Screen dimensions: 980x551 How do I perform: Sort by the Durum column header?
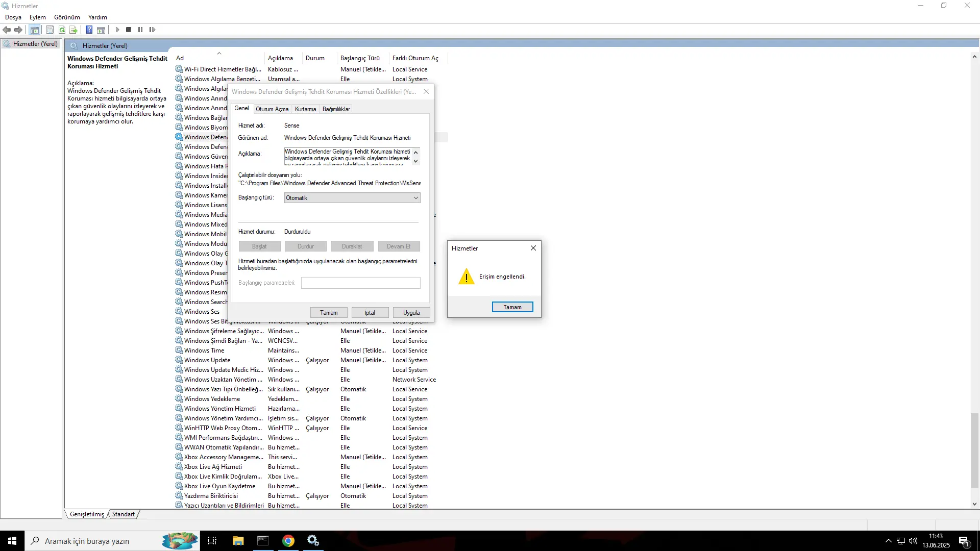(x=320, y=58)
